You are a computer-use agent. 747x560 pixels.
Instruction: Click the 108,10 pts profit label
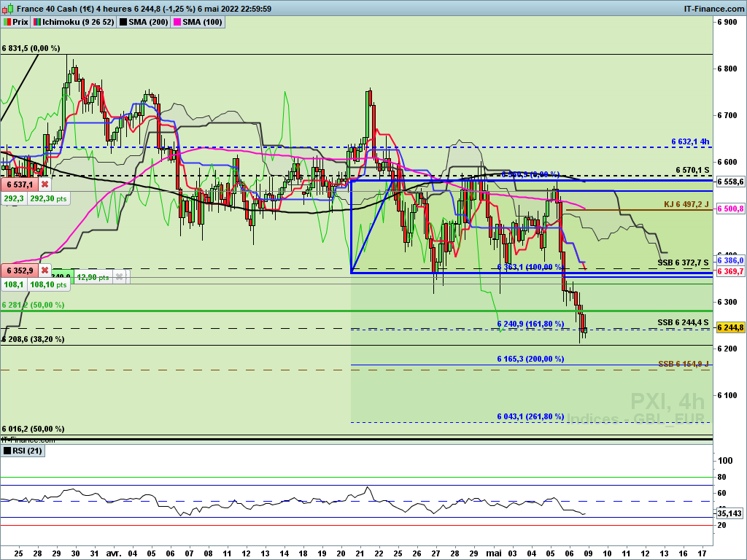coord(49,284)
